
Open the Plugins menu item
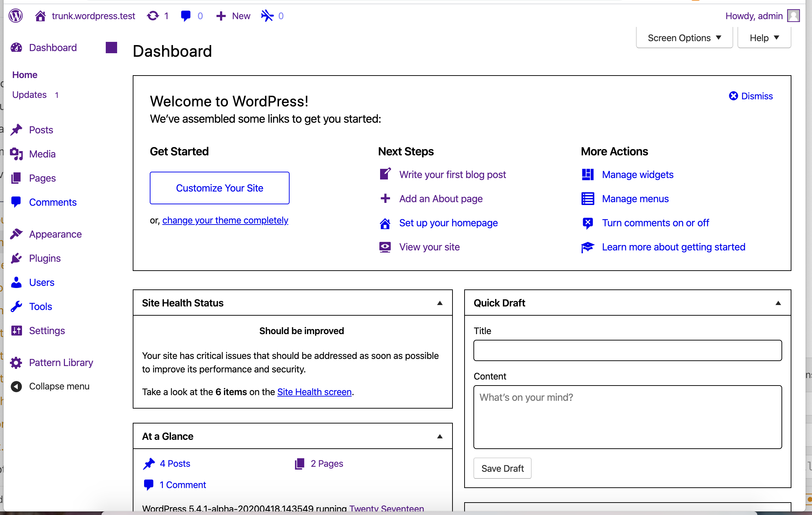[45, 258]
